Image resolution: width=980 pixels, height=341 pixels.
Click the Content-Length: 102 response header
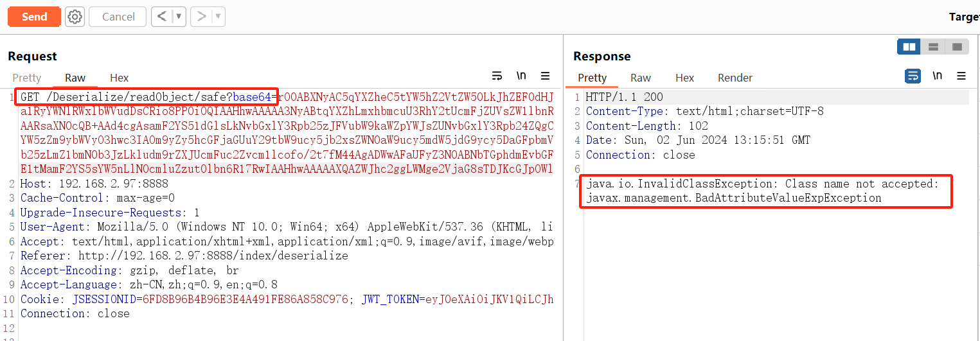tap(647, 126)
